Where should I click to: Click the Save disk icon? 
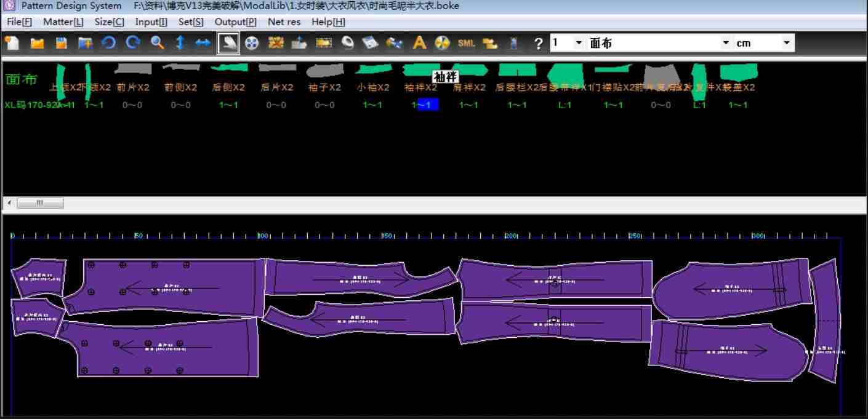click(61, 43)
